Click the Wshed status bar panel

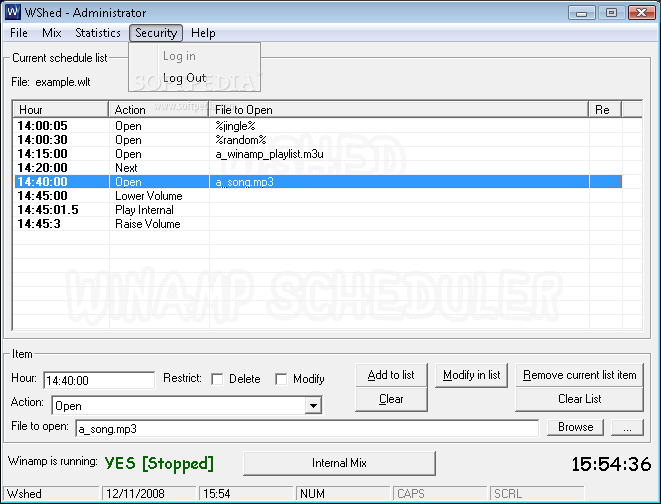click(51, 493)
